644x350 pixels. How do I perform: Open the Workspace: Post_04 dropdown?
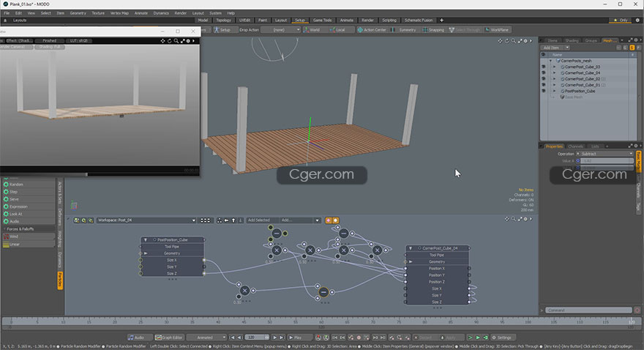point(146,220)
